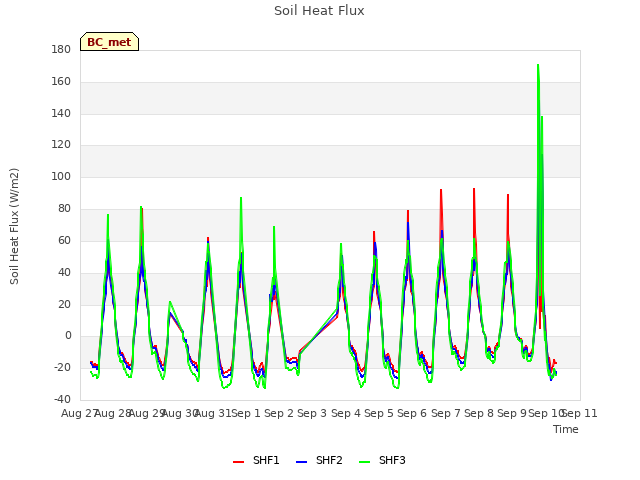Click the Sep 11 x-axis date label
Screen dimensions: 640x480
[580, 413]
